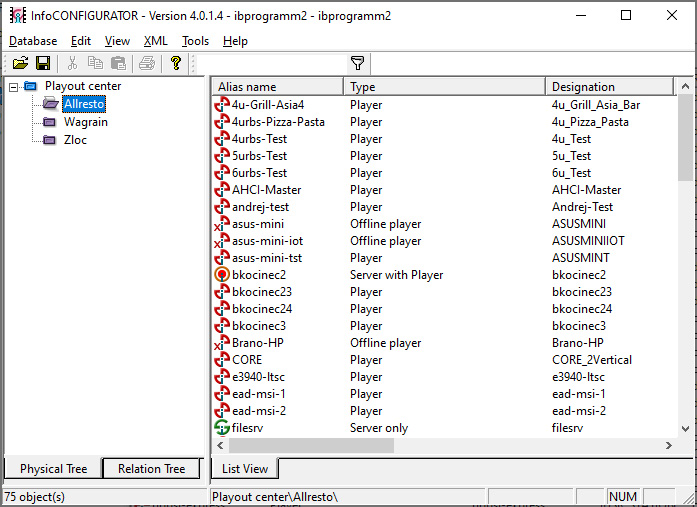Viewport: 697px width, 507px height.
Task: Select the List View tab
Action: (x=245, y=468)
